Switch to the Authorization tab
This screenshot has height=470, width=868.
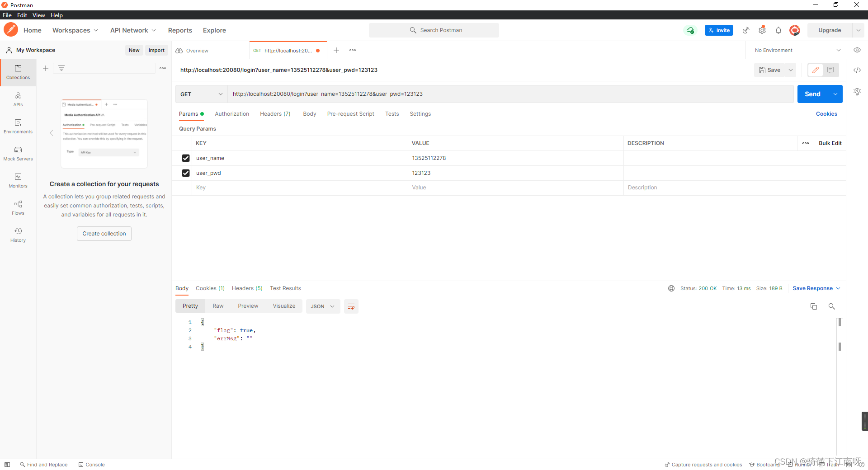232,114
